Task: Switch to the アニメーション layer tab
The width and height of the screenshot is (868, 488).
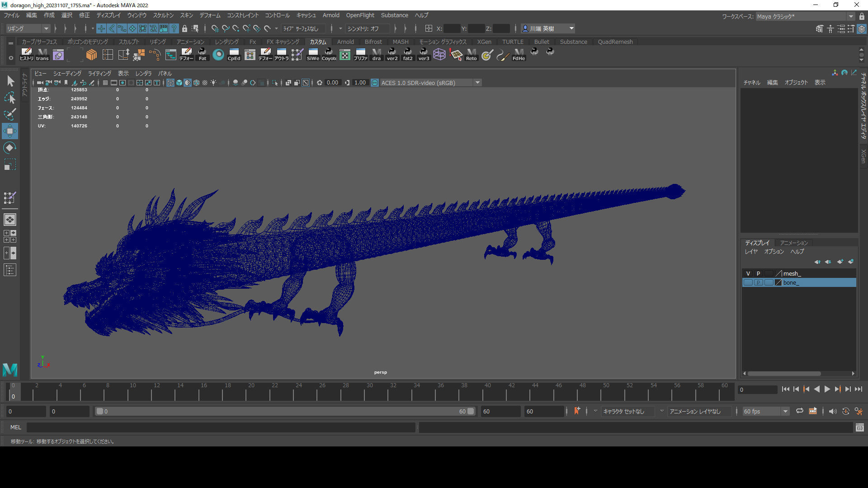Action: pos(794,243)
